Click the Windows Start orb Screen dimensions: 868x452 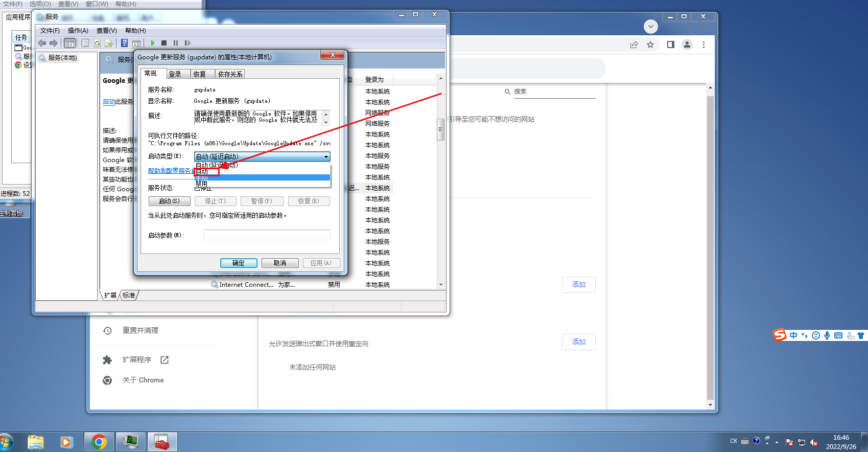click(5, 442)
